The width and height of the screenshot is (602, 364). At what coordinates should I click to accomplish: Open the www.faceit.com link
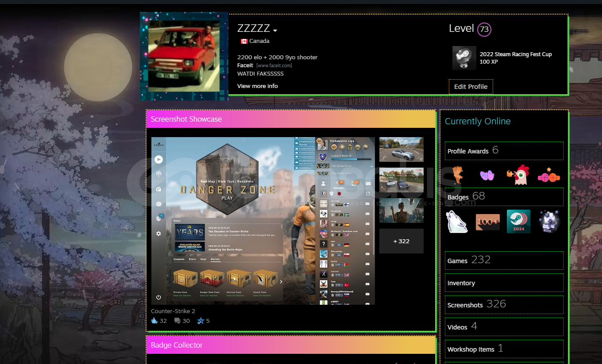274,66
